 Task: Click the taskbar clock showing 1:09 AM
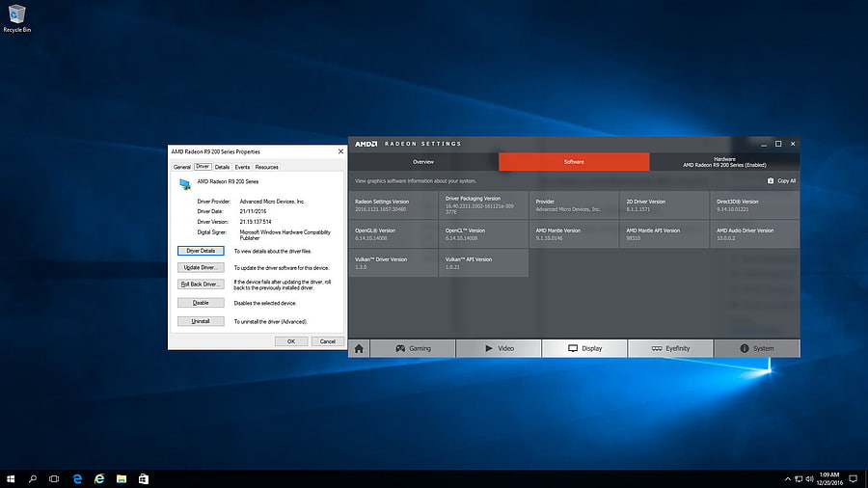(829, 478)
